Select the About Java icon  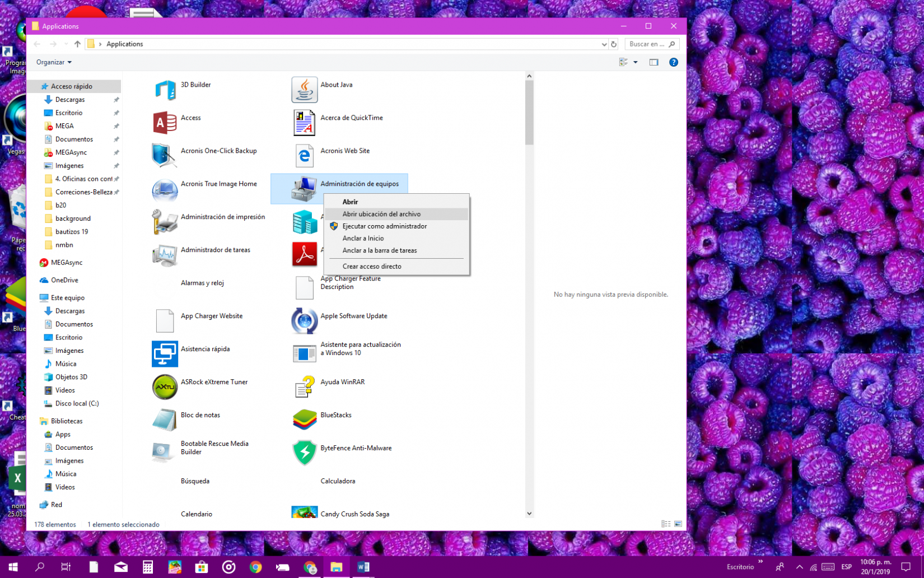pyautogui.click(x=305, y=90)
